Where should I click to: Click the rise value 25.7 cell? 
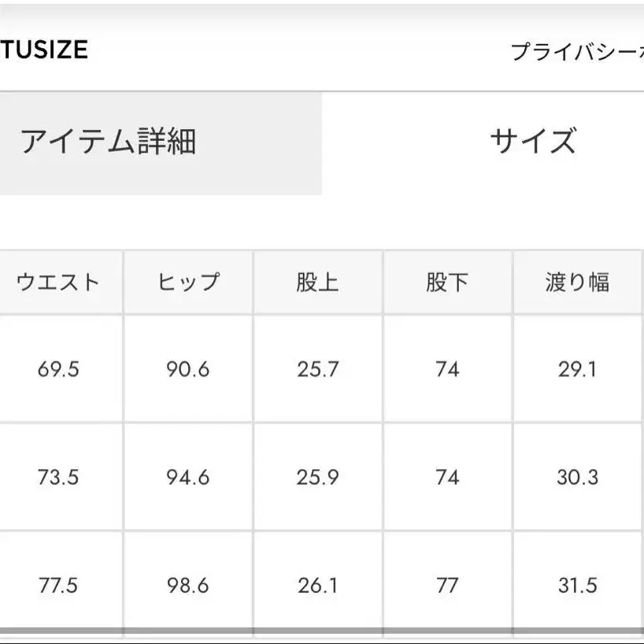click(317, 369)
